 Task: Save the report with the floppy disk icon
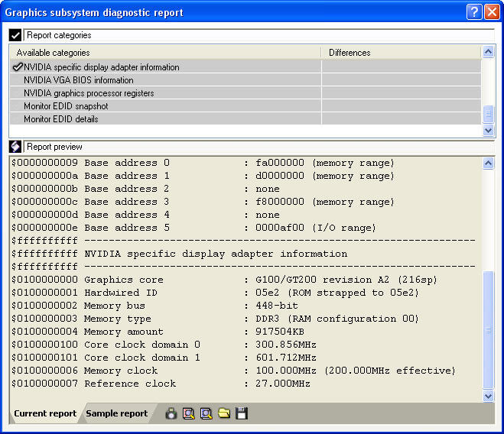pyautogui.click(x=242, y=413)
